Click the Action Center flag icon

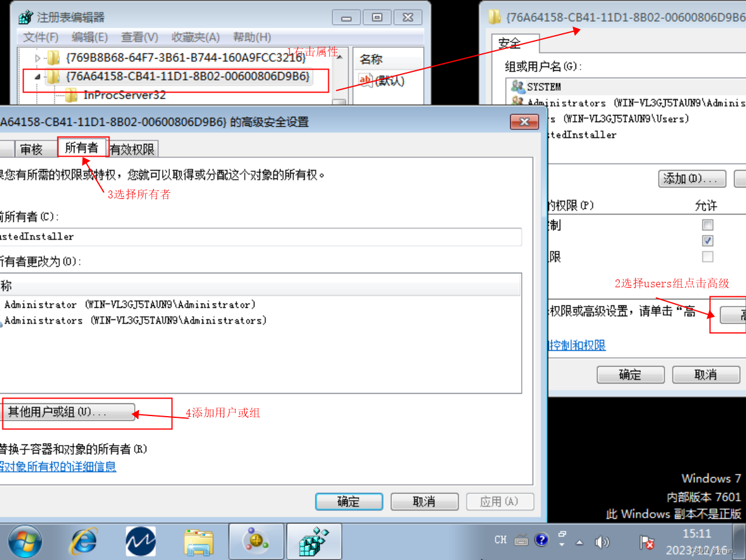[x=646, y=542]
